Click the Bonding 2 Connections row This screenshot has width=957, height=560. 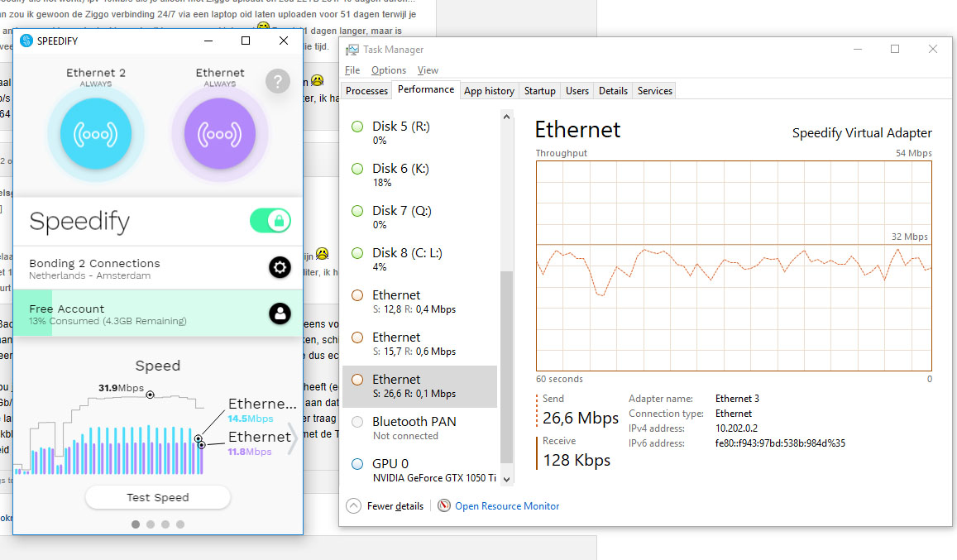158,267
